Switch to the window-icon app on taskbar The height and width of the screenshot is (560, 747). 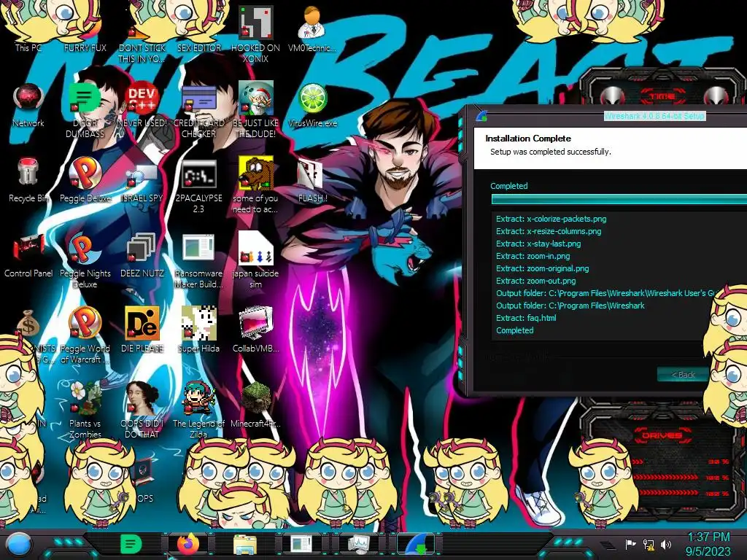click(x=301, y=544)
